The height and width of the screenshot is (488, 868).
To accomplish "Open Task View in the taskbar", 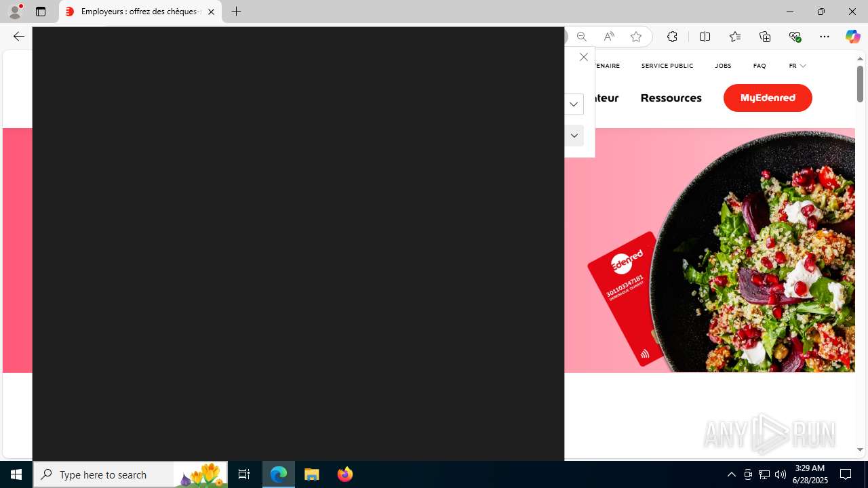I will click(244, 474).
